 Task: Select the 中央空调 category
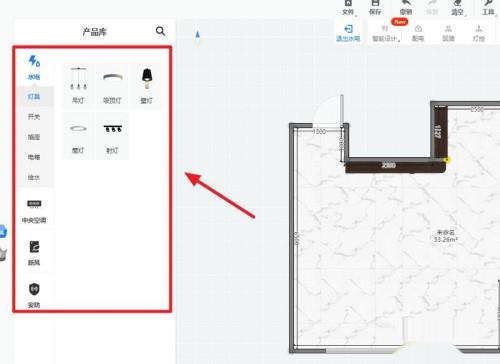click(x=34, y=211)
